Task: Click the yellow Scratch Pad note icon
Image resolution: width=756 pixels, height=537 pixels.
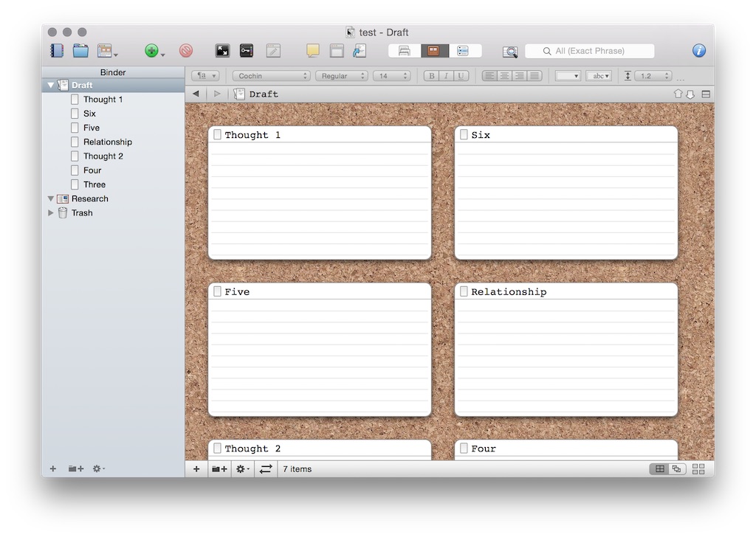Action: click(313, 51)
